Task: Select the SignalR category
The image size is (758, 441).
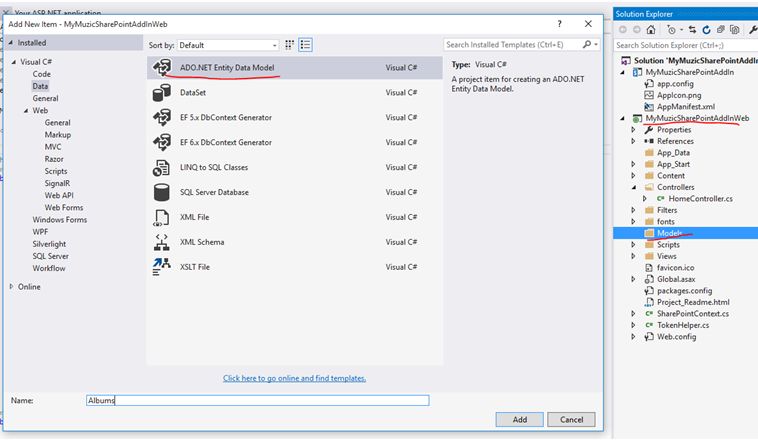Action: (x=58, y=183)
